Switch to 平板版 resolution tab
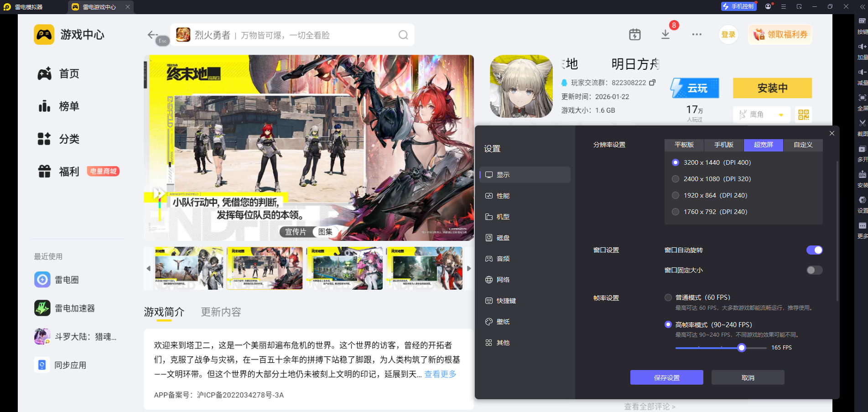The image size is (868, 412). 684,145
